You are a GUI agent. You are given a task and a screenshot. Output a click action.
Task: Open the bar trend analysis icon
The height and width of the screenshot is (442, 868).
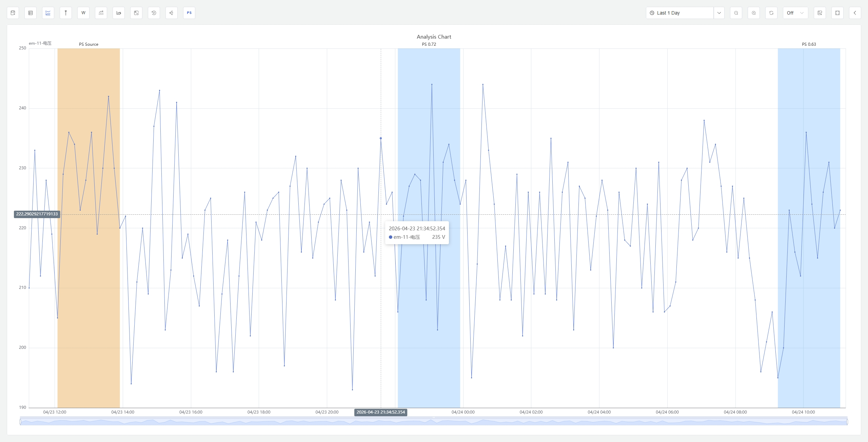point(101,13)
